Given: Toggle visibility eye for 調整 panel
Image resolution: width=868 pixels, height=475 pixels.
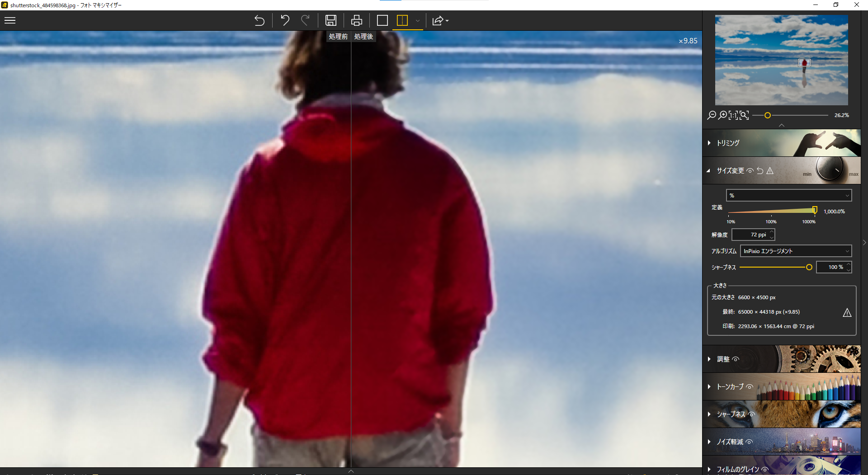Looking at the screenshot, I should 736,359.
